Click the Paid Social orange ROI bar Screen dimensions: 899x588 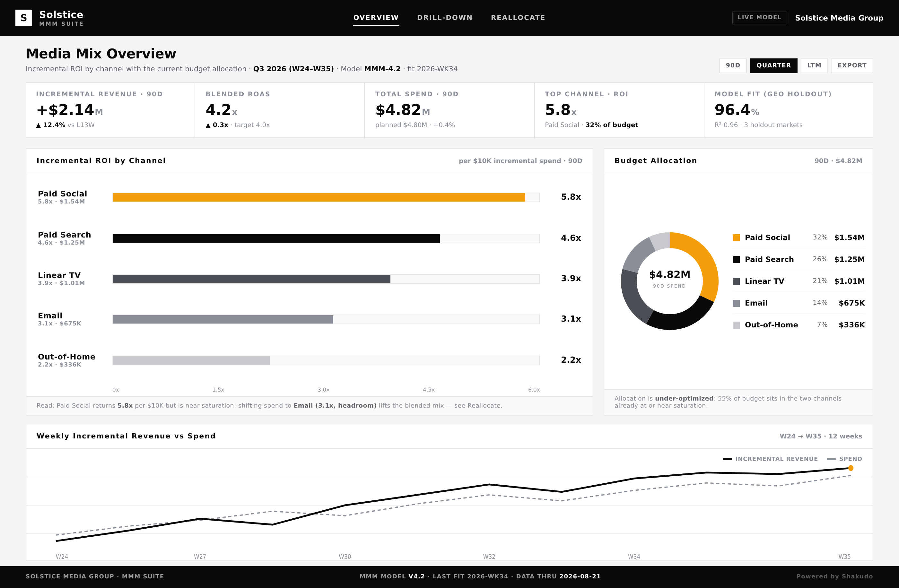[319, 197]
